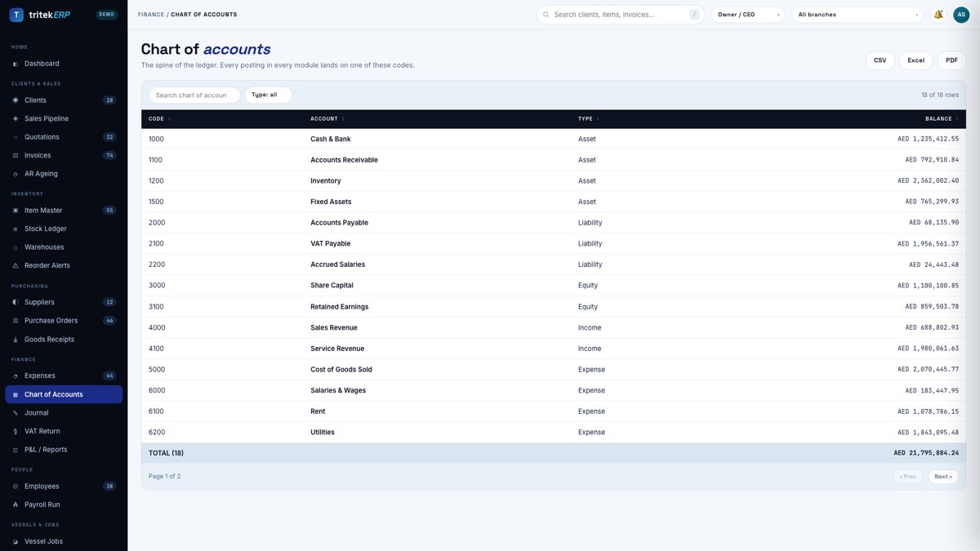Sort table by Code column

tap(159, 119)
